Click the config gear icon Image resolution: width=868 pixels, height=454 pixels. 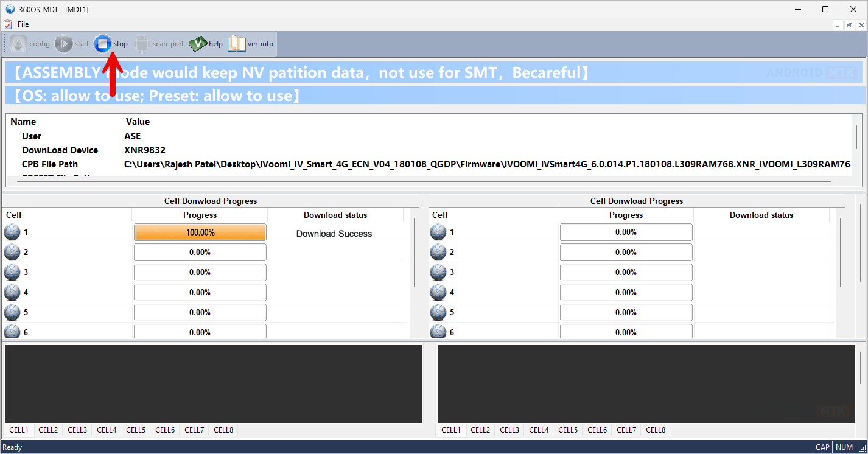click(18, 44)
